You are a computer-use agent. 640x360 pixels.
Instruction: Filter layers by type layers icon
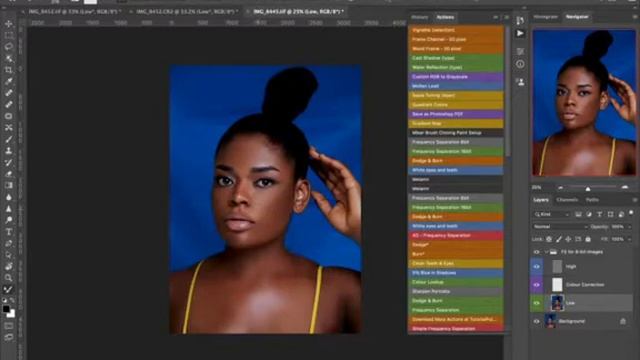[600, 214]
